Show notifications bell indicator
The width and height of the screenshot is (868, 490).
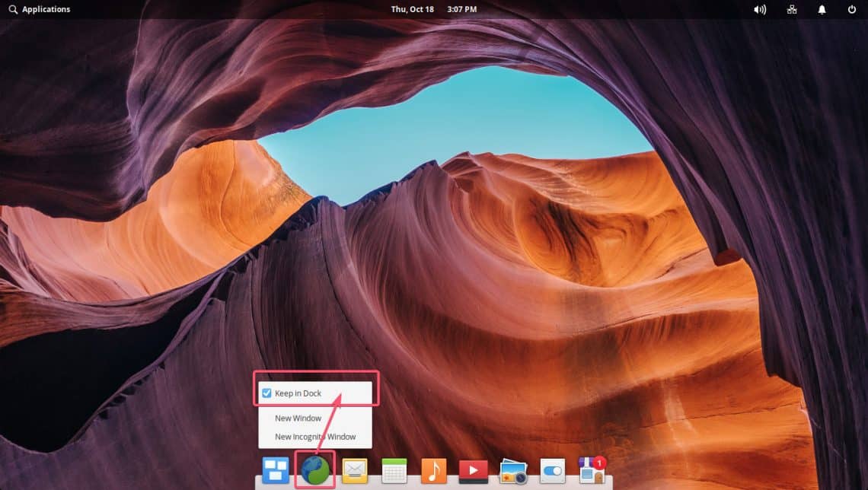[822, 9]
